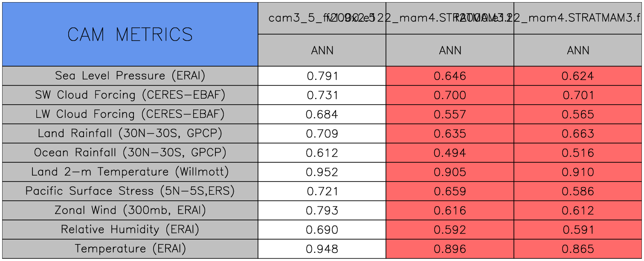The height and width of the screenshot is (261, 644).
Task: Click the red cell showing 0.624
Action: coord(578,76)
